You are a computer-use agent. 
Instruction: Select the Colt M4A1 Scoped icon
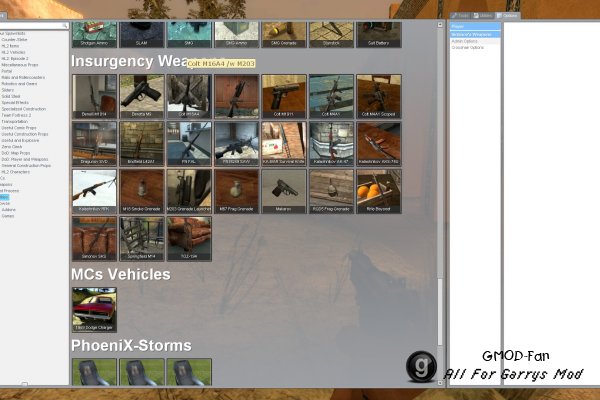click(x=379, y=96)
